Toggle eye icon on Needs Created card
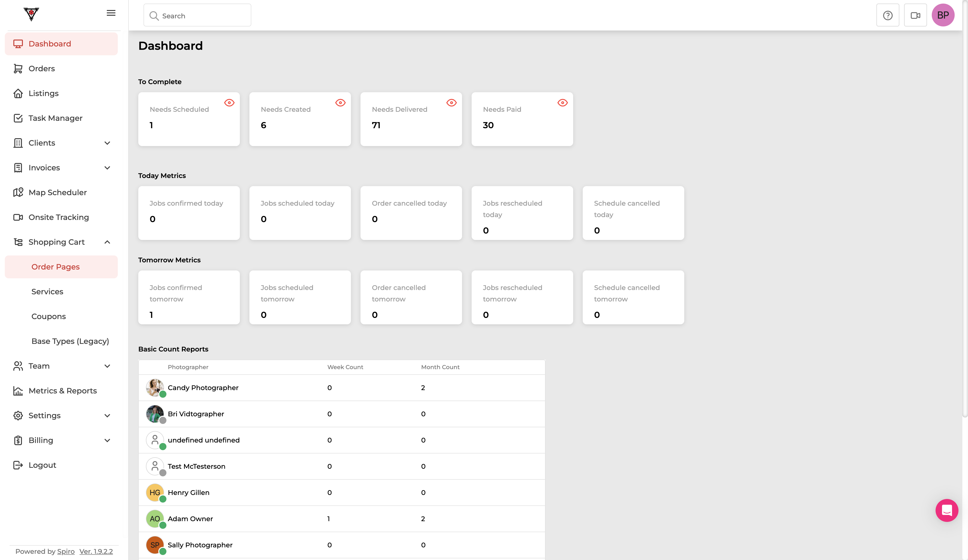968x560 pixels. [x=340, y=102]
